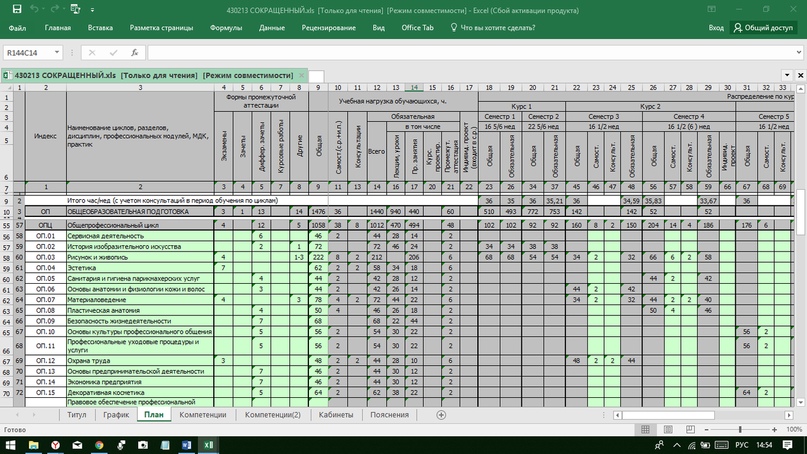This screenshot has height=454, width=807.
Task: Click the Общий доступ share button
Action: point(763,28)
